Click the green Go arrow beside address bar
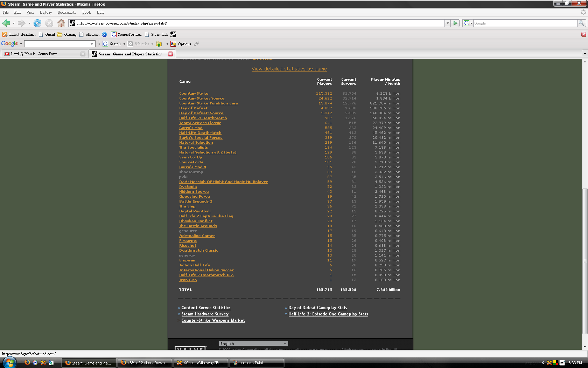Image resolution: width=588 pixels, height=368 pixels. [455, 23]
